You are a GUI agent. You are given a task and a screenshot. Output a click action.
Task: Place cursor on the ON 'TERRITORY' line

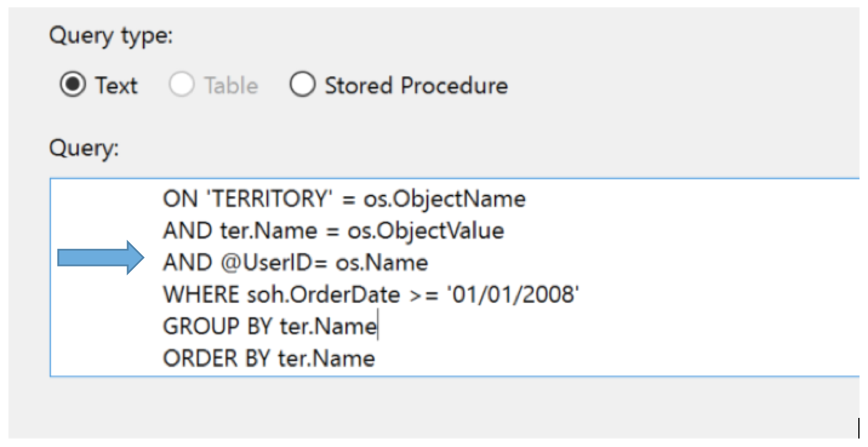(344, 199)
